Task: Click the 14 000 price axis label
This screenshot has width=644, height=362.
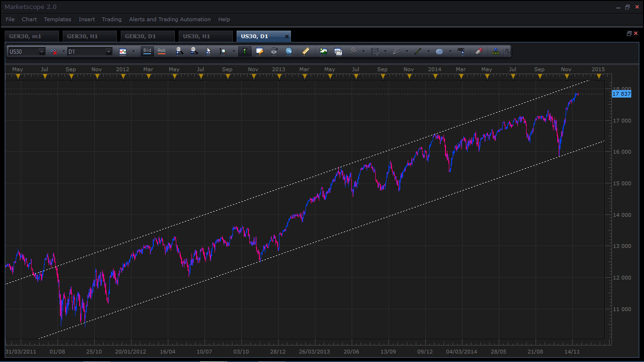Action: 622,215
